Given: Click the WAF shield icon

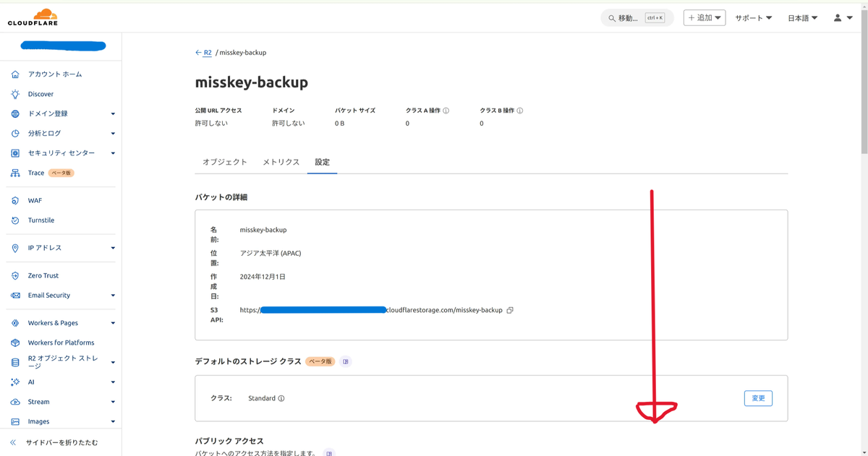Looking at the screenshot, I should (15, 201).
